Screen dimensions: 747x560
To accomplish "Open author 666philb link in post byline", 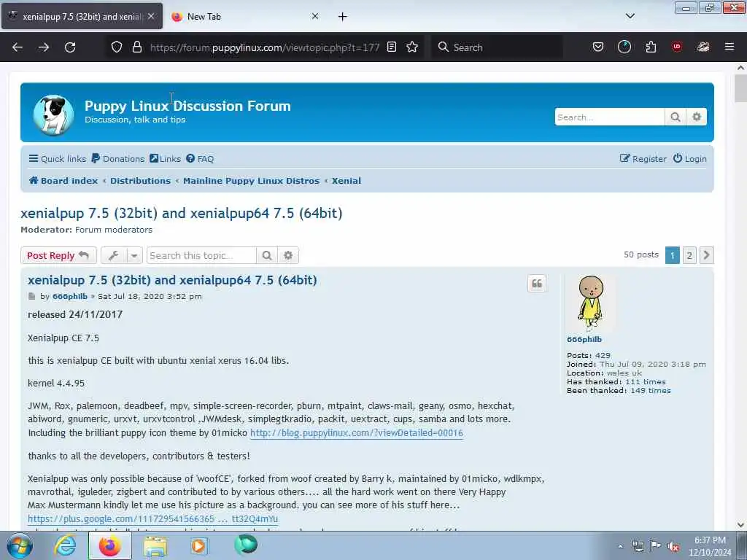I will click(70, 296).
